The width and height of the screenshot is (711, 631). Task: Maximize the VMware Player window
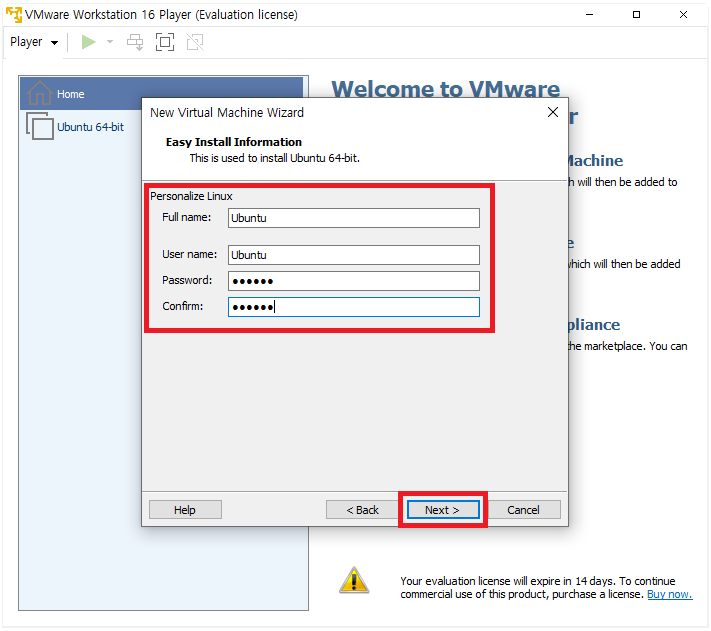click(636, 15)
